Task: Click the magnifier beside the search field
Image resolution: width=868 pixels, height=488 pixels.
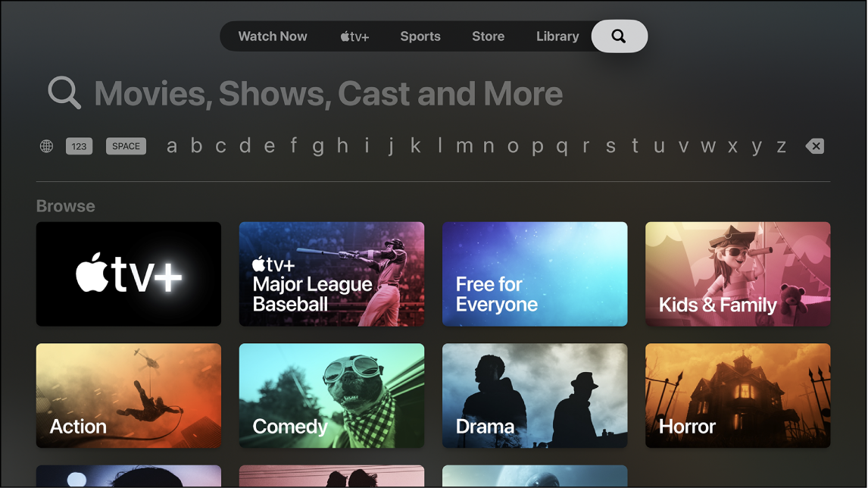Action: (64, 92)
